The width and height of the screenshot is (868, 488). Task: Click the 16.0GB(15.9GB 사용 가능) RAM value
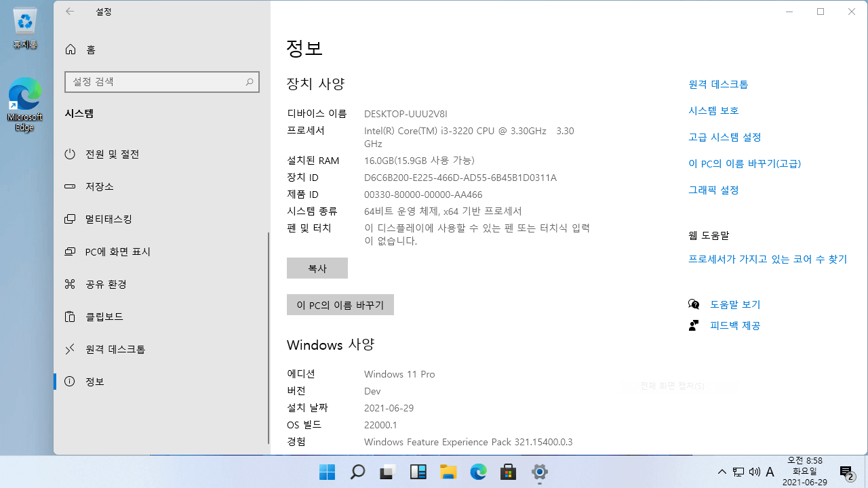click(419, 161)
